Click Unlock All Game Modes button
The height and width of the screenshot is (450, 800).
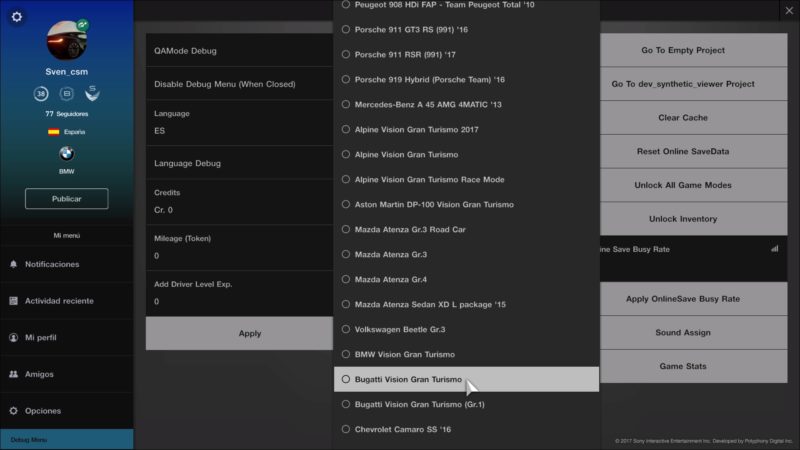click(693, 185)
